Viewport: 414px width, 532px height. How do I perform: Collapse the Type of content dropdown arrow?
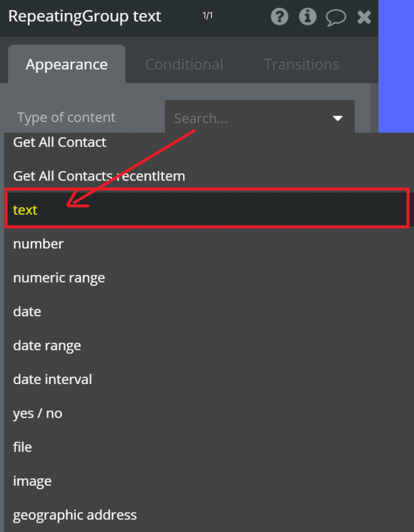point(338,118)
